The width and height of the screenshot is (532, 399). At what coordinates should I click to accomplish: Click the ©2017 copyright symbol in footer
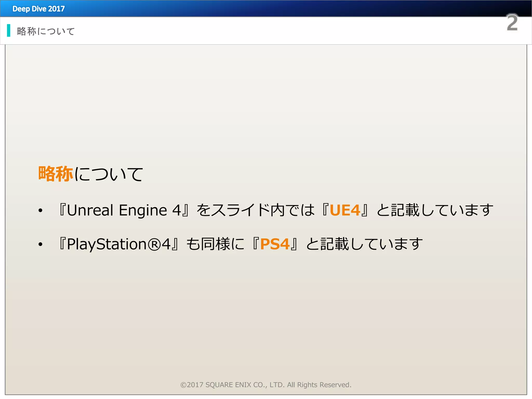point(184,385)
